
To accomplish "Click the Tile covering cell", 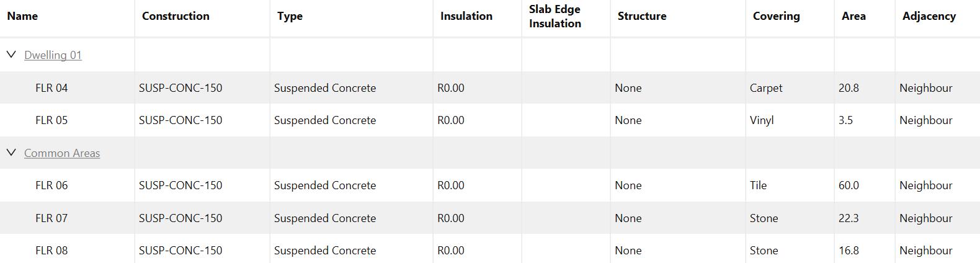I will point(758,185).
